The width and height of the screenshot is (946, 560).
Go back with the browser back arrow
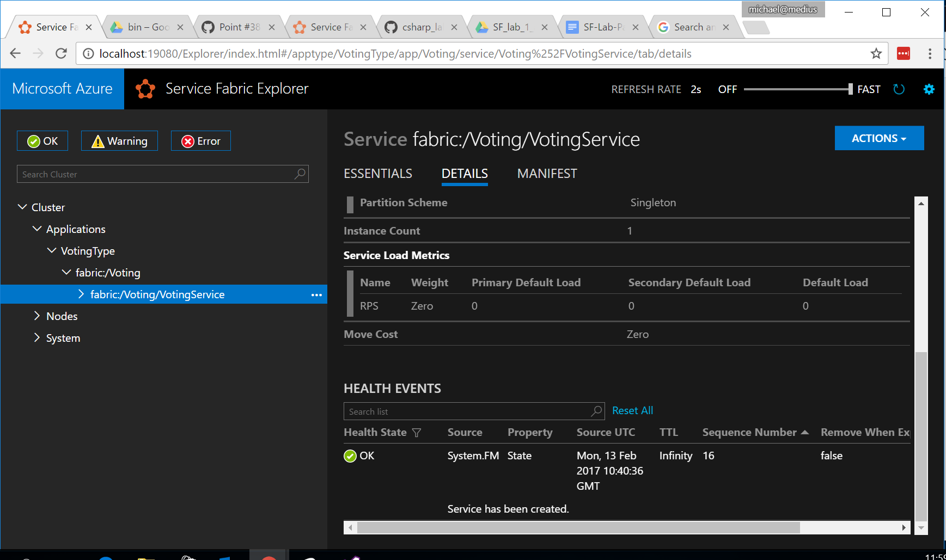tap(15, 53)
